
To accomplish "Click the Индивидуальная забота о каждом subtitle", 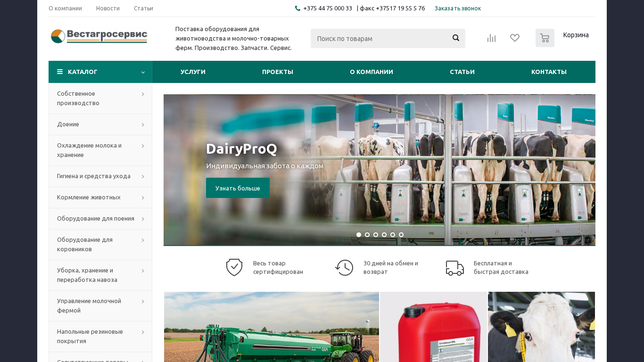I will click(264, 166).
